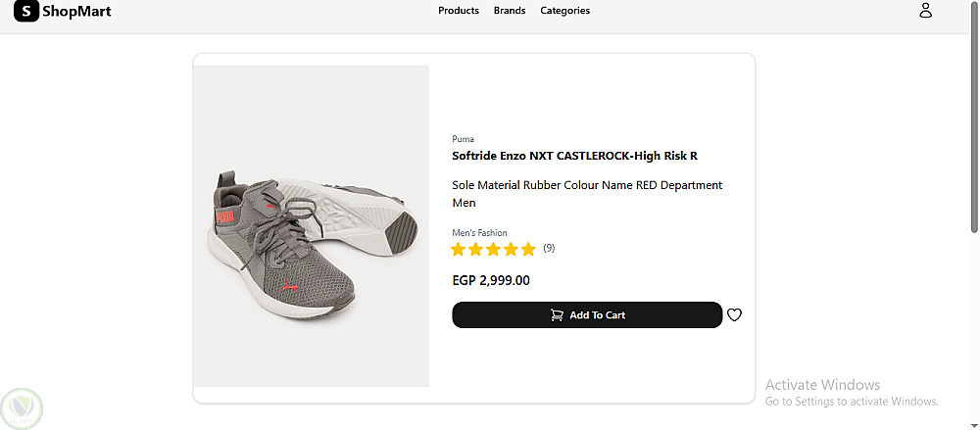The width and height of the screenshot is (980, 430).
Task: Add product to wishlist with heart icon
Action: tap(734, 315)
